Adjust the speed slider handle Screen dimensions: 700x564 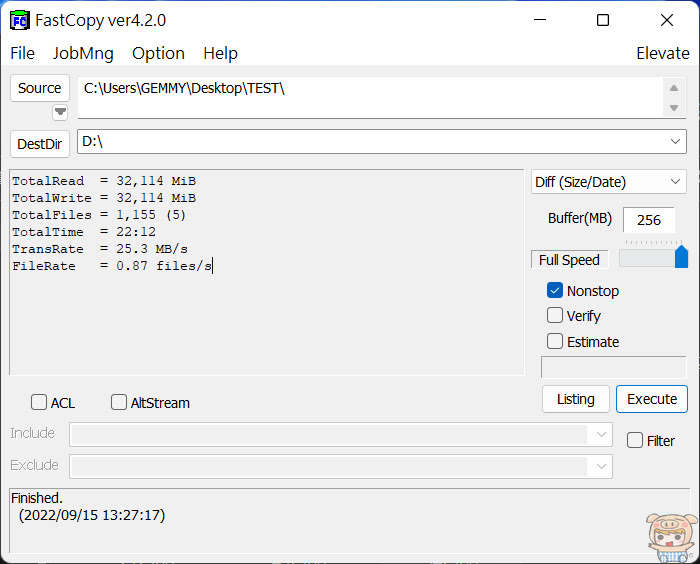(681, 256)
